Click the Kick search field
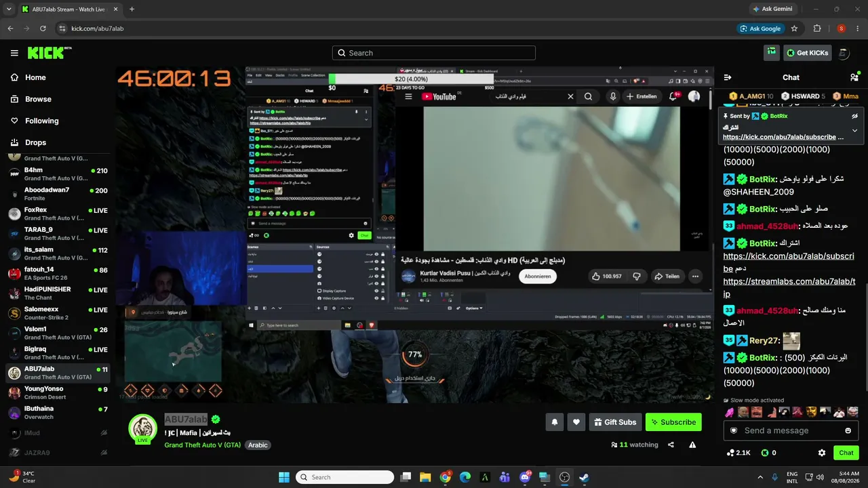This screenshot has height=488, width=868. (x=434, y=53)
